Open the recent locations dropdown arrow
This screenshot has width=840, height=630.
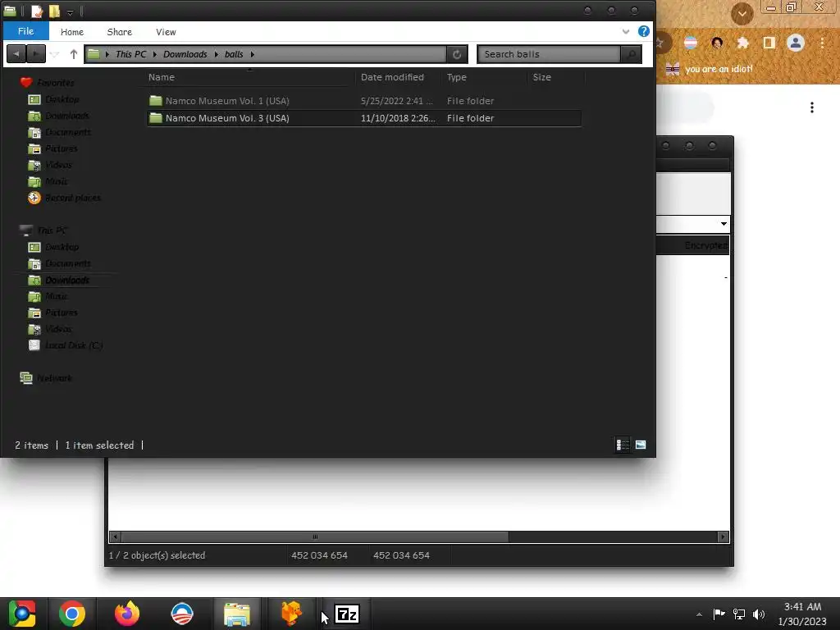pos(54,54)
